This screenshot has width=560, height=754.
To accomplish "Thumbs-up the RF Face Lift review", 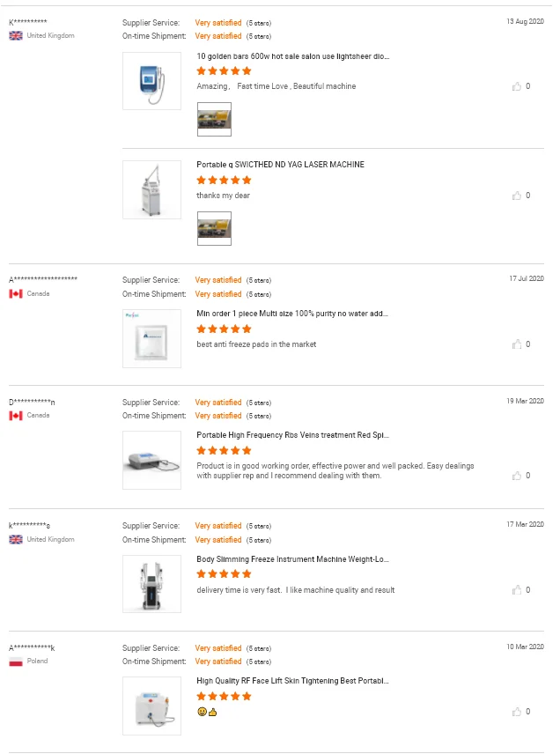I will tap(517, 712).
